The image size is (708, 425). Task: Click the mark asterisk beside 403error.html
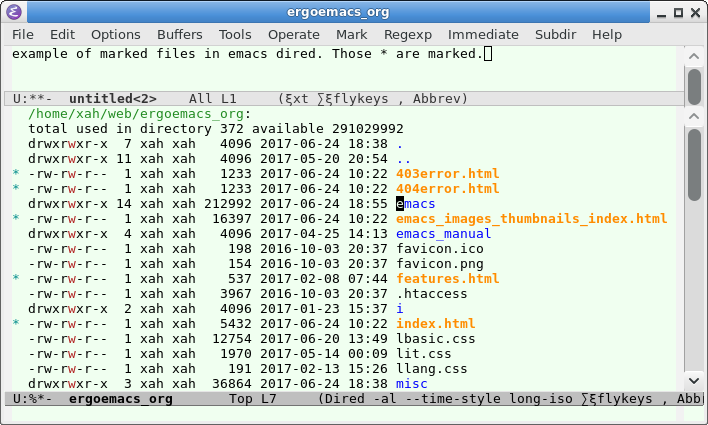point(16,173)
